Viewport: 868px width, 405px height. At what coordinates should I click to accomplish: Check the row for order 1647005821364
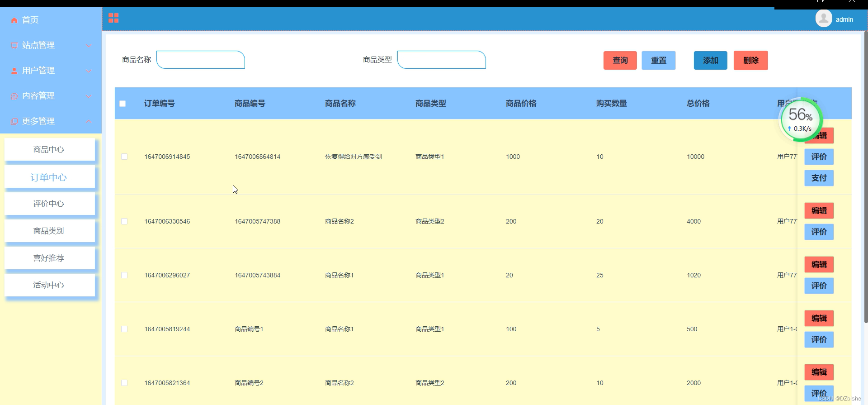[x=124, y=383]
